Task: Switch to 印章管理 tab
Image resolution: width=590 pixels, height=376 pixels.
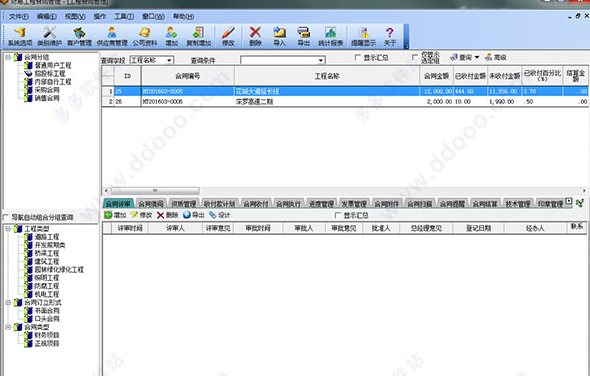Action: pos(550,204)
